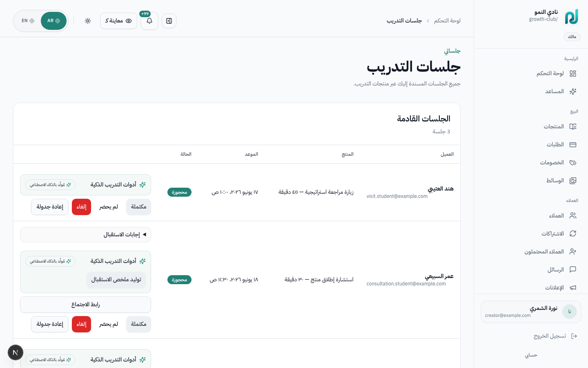
Task: Click sparkle icon in هند العتيبي smart tools
Action: 143,185
